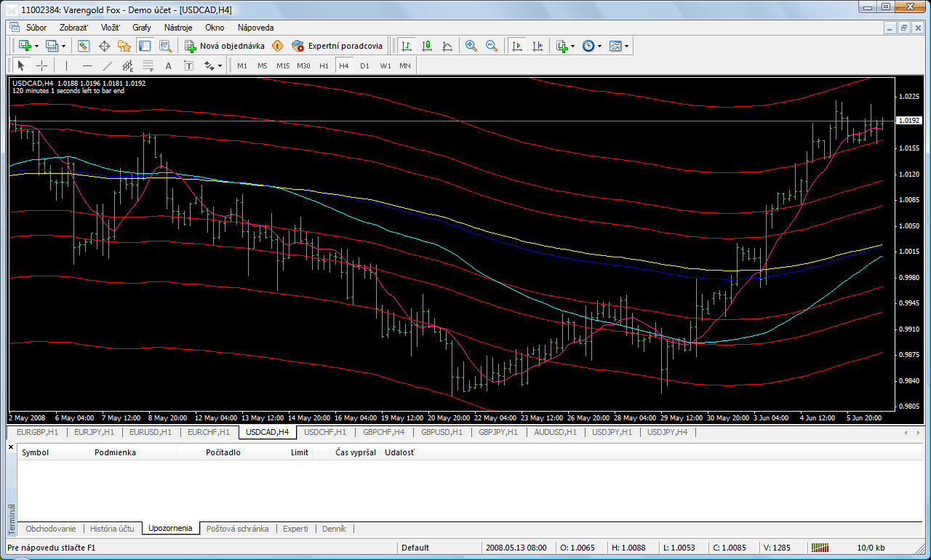Click the Nová objednávka button
The height and width of the screenshot is (560, 931).
tap(224, 46)
